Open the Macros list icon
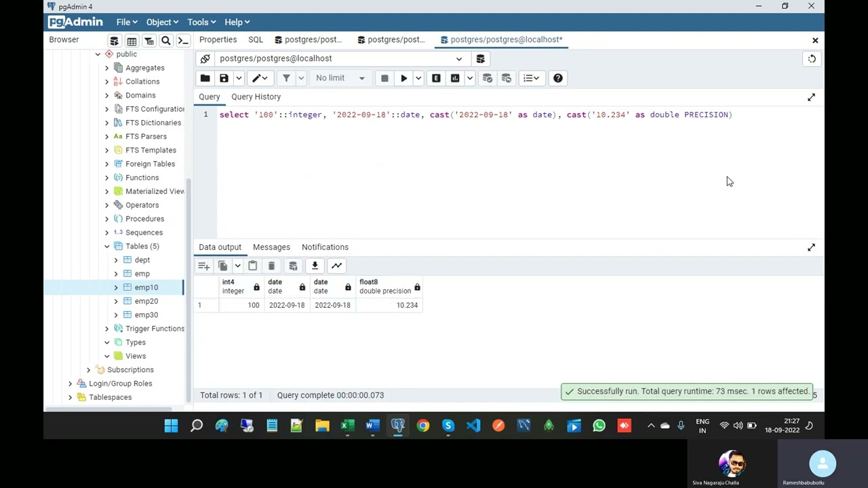Screen dimensions: 868x488 tap(532, 78)
